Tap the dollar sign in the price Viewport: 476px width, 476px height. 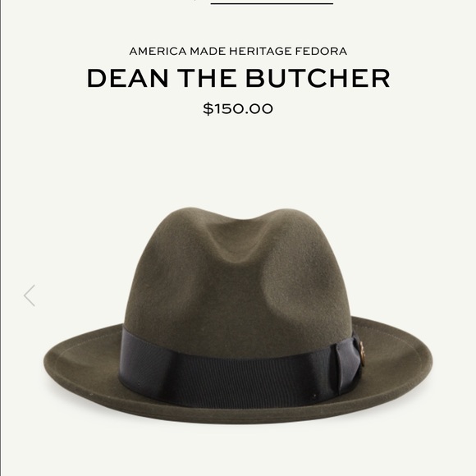point(208,108)
